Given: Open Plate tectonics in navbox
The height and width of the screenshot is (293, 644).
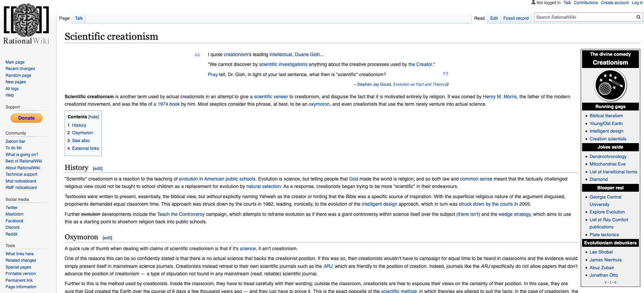Looking at the screenshot, I should [604, 235].
